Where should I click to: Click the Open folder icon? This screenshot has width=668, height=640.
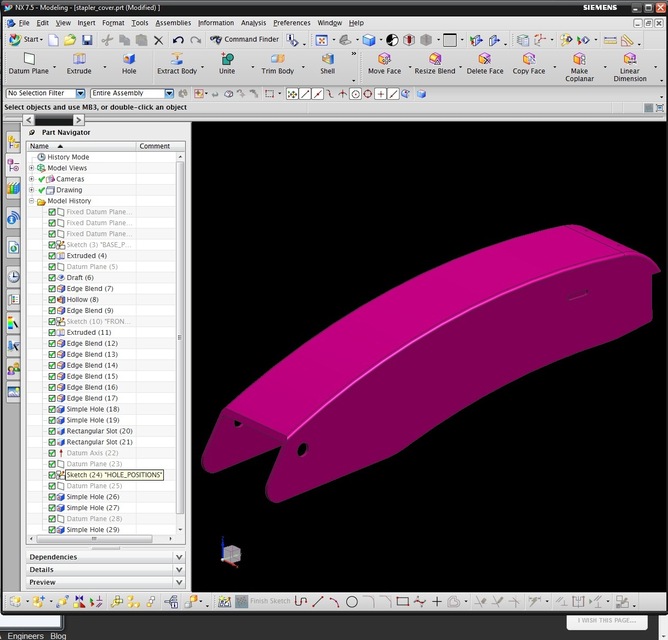(70, 40)
